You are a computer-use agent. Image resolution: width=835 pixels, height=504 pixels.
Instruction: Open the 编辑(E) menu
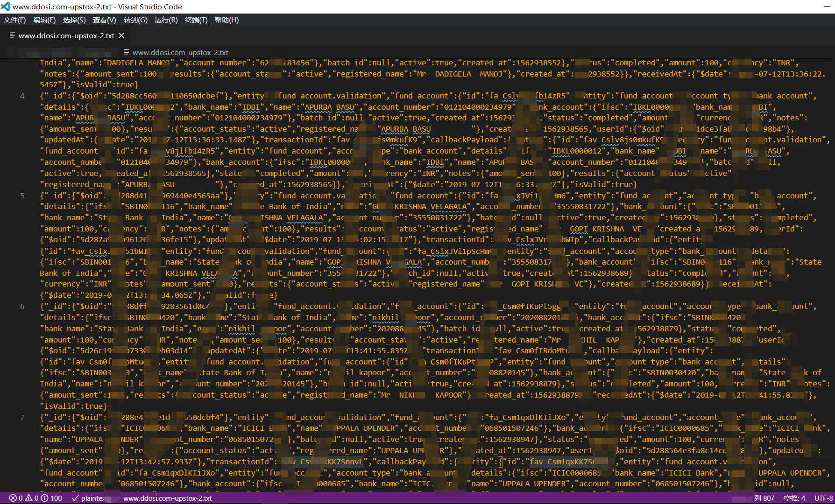[x=44, y=20]
